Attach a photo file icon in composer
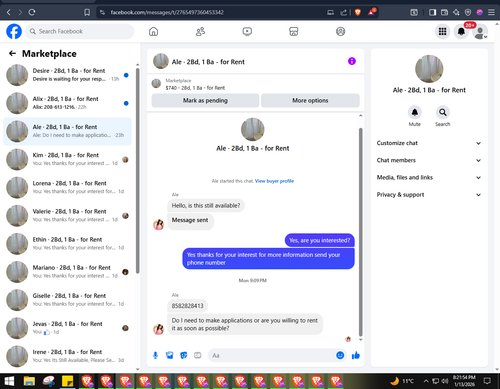The width and height of the screenshot is (500, 389). coord(170,355)
